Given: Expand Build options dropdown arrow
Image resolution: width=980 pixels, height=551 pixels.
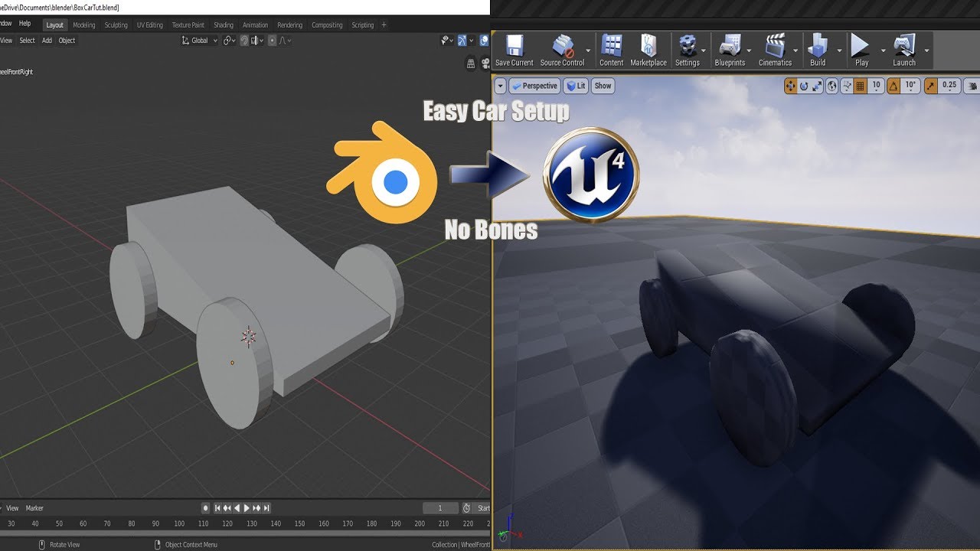Looking at the screenshot, I should (x=838, y=51).
